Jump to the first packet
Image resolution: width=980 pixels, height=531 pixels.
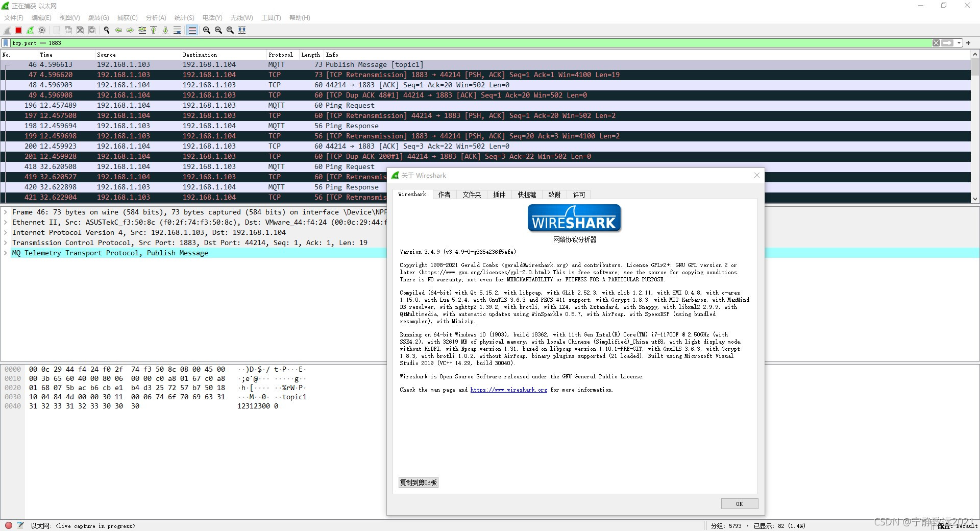[154, 30]
